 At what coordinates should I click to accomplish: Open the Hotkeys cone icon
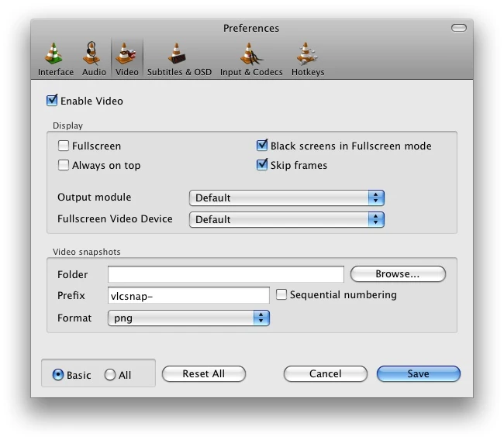pyautogui.click(x=306, y=53)
